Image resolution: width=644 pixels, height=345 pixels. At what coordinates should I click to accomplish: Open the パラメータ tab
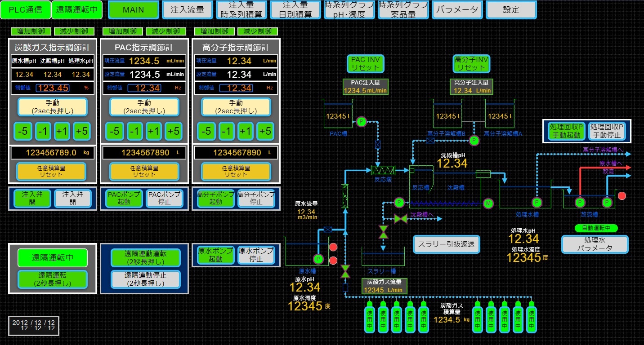click(x=457, y=10)
